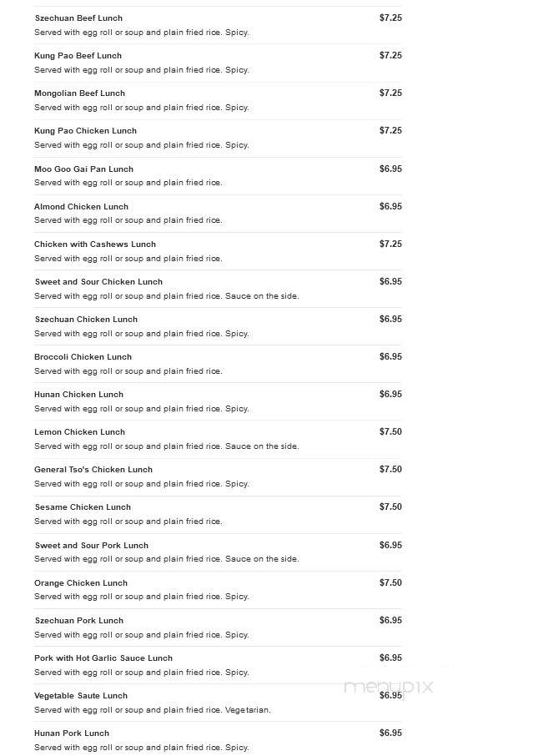
Task: Click General Tso's Chicken Lunch
Action: (x=93, y=470)
